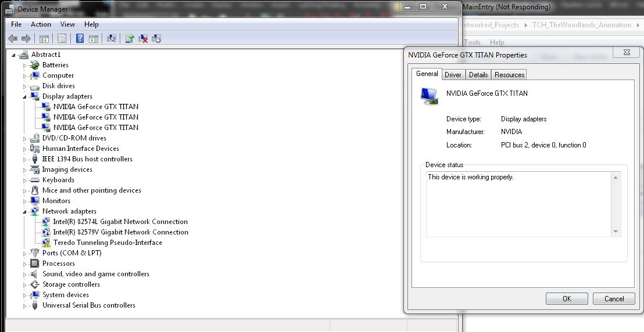The height and width of the screenshot is (332, 644).
Task: Click the Device status scrollbar down arrow
Action: coord(616,232)
